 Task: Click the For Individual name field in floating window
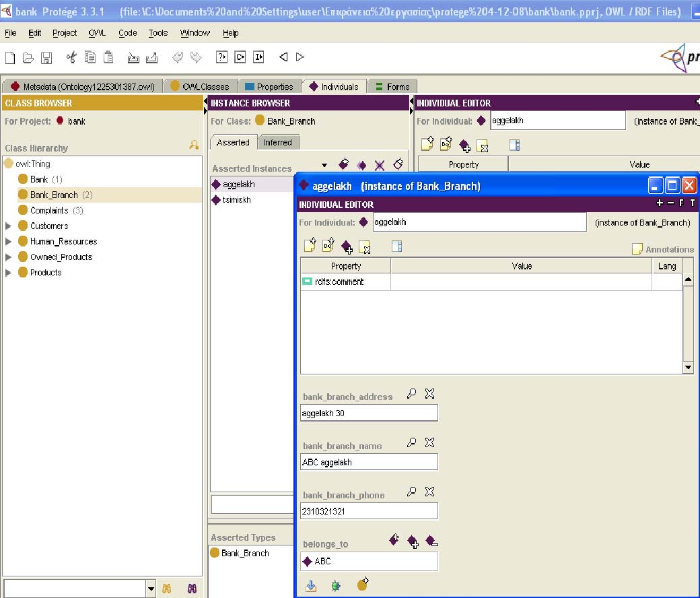coord(479,222)
